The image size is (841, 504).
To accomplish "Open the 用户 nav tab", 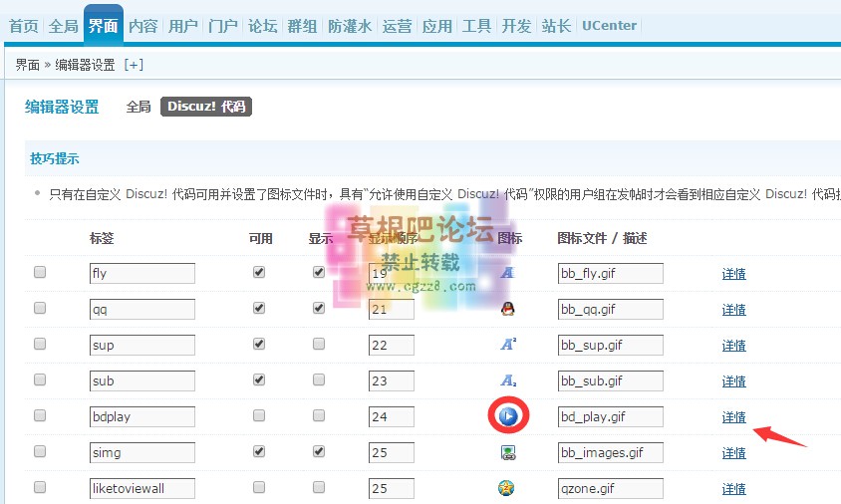I will click(183, 26).
